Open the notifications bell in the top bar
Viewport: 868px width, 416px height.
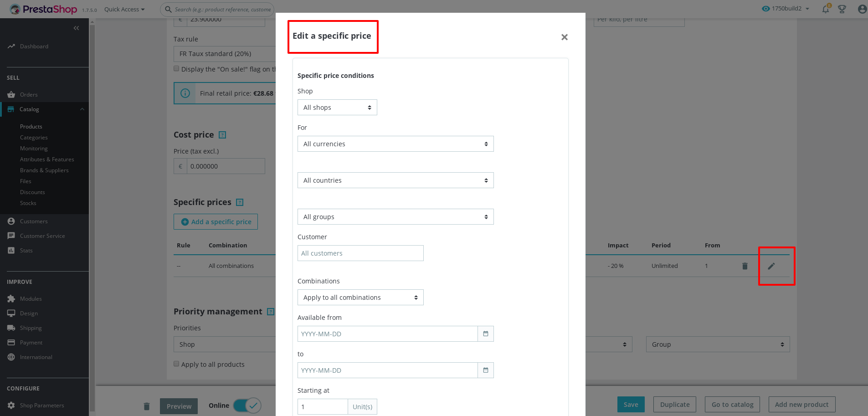pyautogui.click(x=825, y=9)
